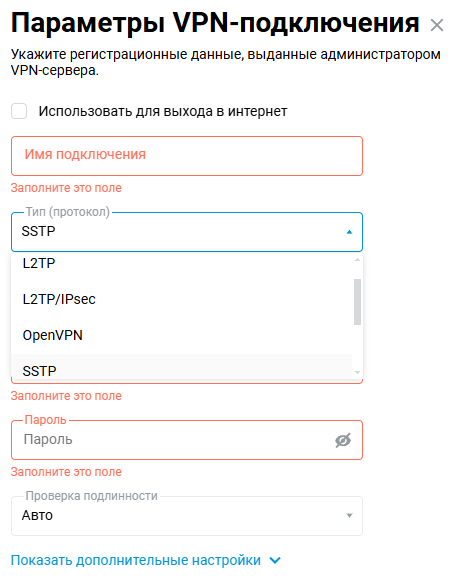Select L2TP from protocol list
This screenshot has height=579, width=453.
[182, 263]
